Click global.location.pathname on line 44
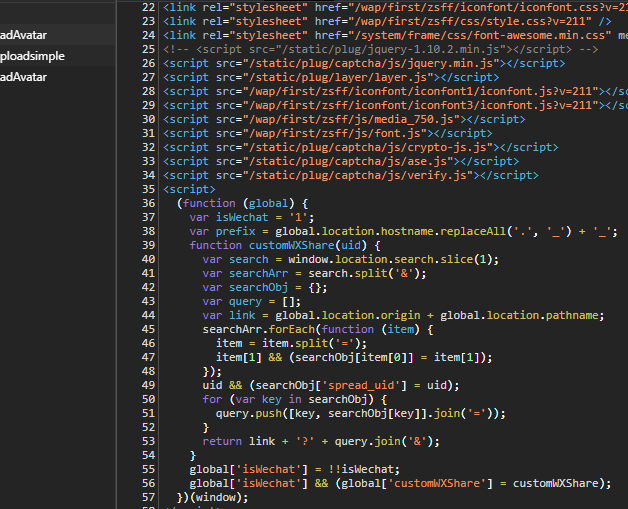628x509 pixels. (519, 315)
